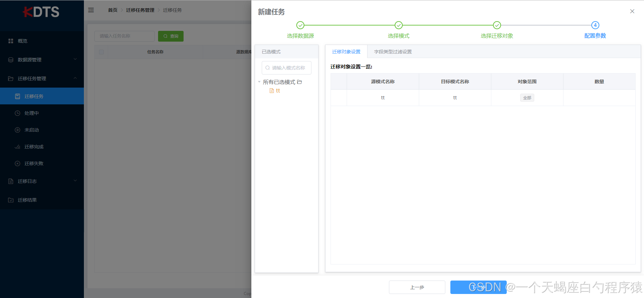Switch to the 字段类型过滤设置 tab
The width and height of the screenshot is (644, 298).
(x=393, y=52)
